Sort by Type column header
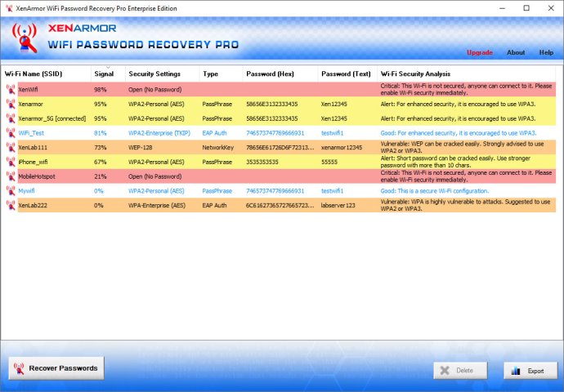564x392 pixels. pyautogui.click(x=222, y=73)
